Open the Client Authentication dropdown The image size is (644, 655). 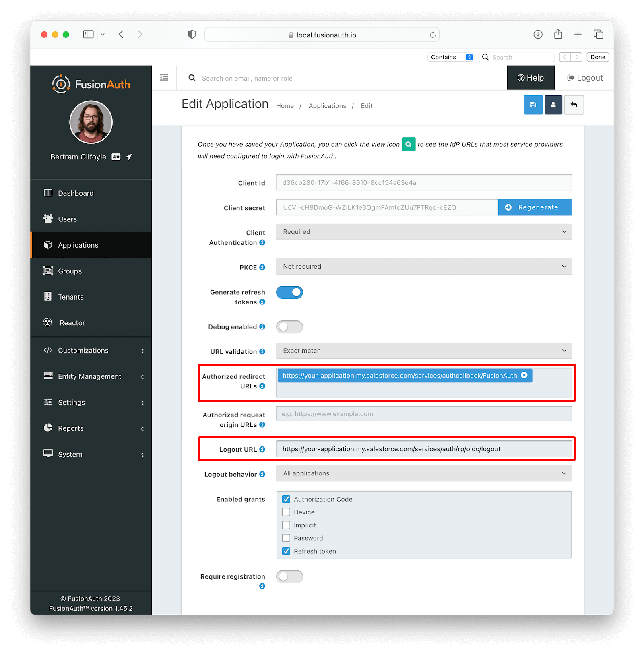[424, 232]
